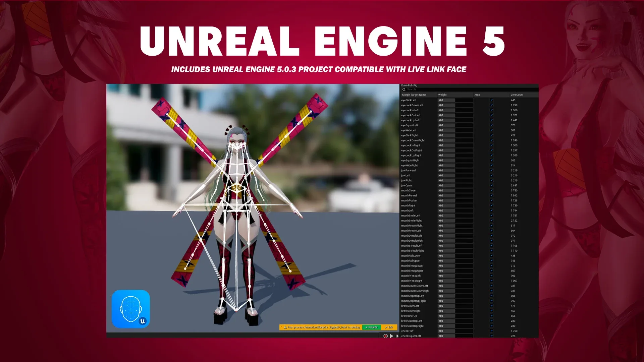Select the Daki-Full-Rig panel title

pos(409,85)
